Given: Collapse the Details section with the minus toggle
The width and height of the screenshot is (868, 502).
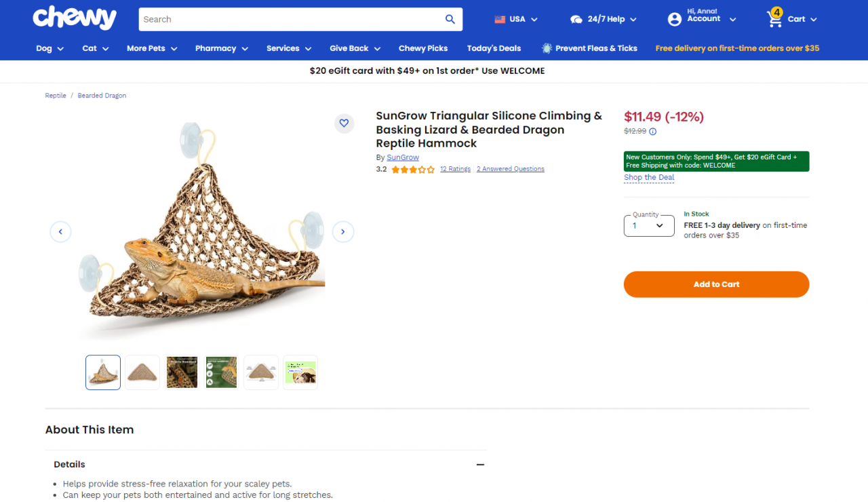Looking at the screenshot, I should 480,465.
